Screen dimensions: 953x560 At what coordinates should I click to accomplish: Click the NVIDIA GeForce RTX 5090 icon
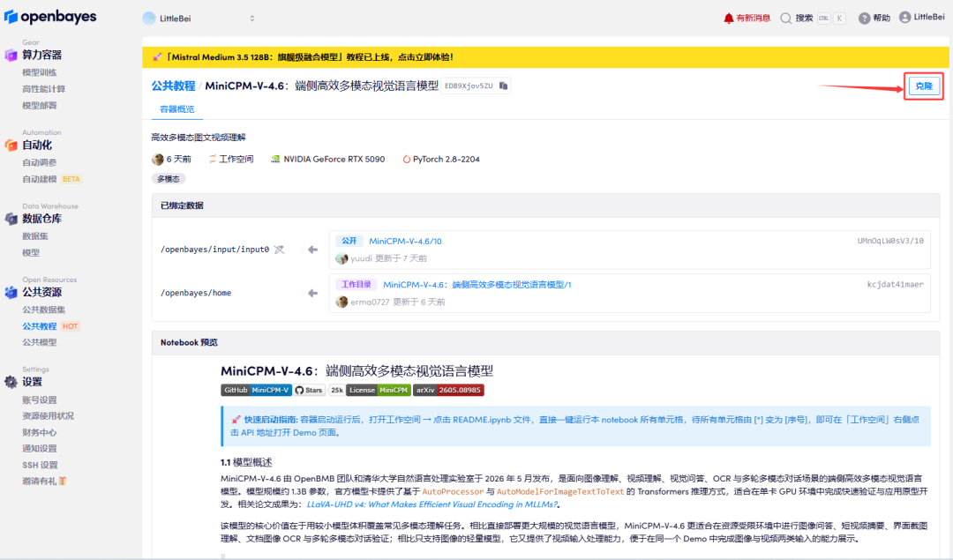click(275, 159)
